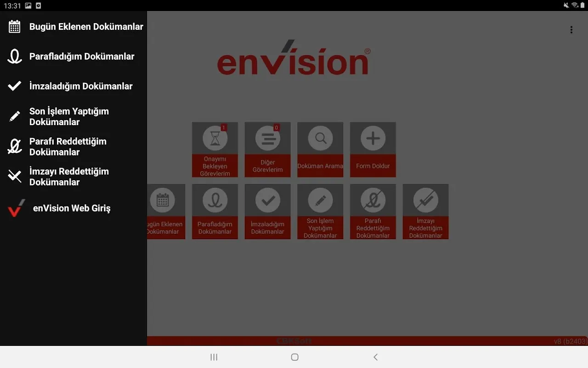Tap the silent mode status icon
The image size is (588, 368).
(566, 6)
